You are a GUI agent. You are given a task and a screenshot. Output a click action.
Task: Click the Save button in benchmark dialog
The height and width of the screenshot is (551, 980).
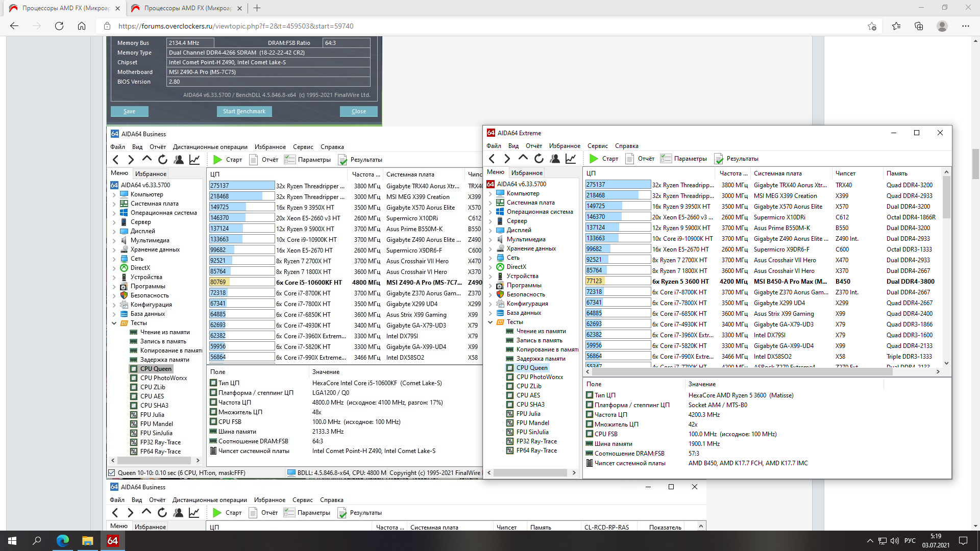(x=129, y=111)
